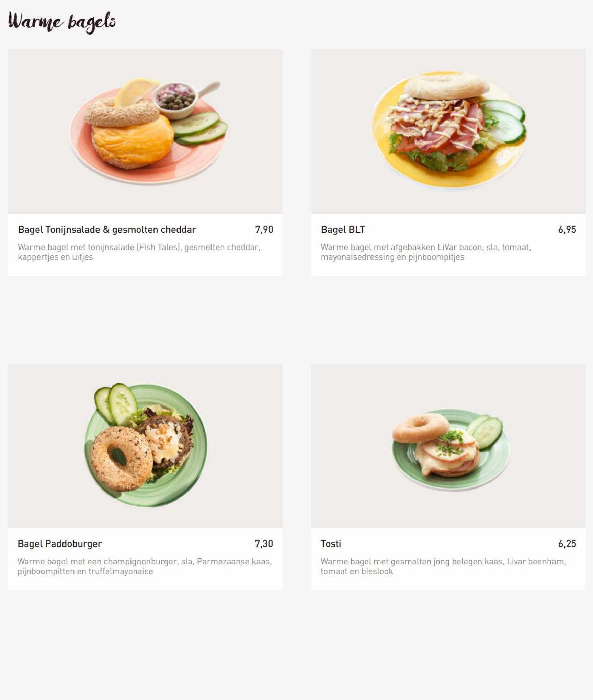Select the 6,25 price

[567, 544]
